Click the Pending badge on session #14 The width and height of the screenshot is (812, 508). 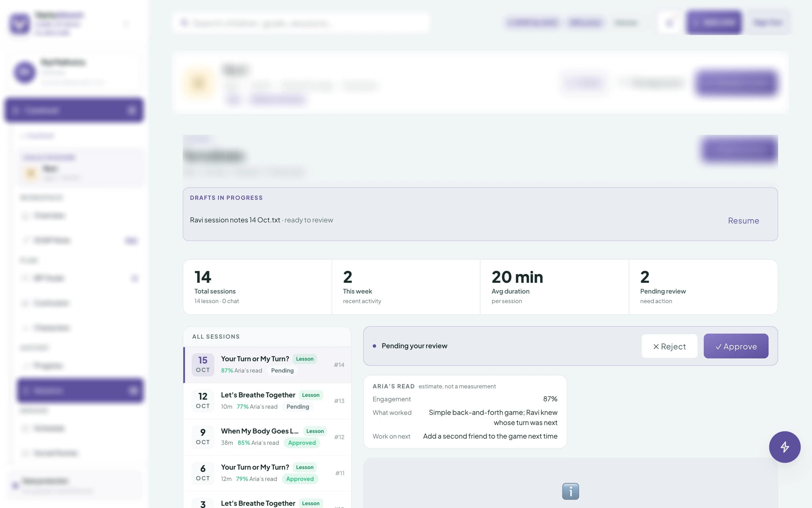(282, 371)
